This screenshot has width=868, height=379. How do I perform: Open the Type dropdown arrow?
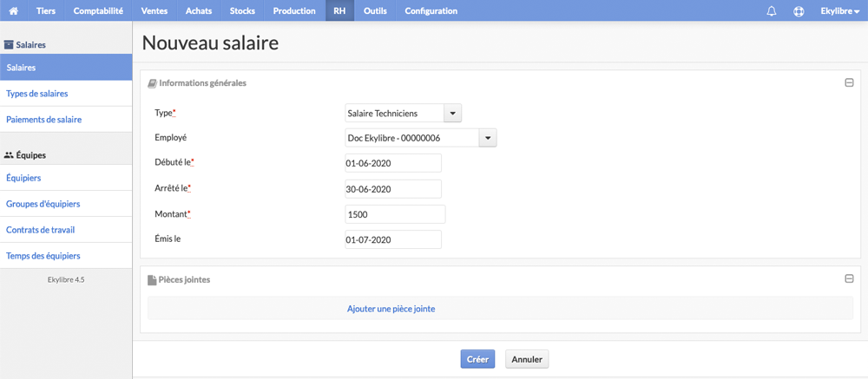click(452, 114)
